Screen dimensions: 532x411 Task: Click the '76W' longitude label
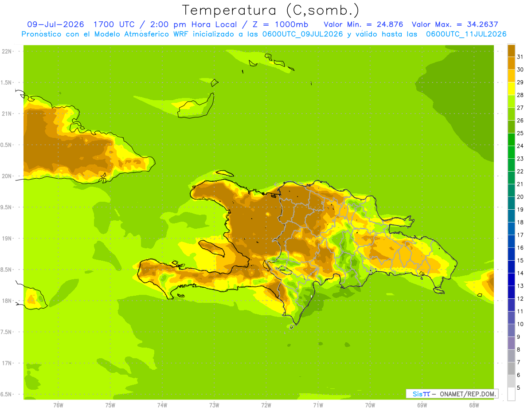(x=58, y=405)
